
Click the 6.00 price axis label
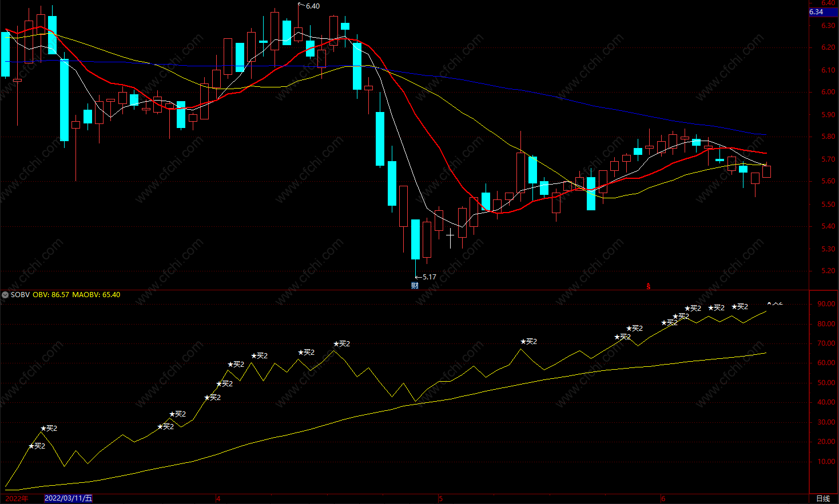828,92
